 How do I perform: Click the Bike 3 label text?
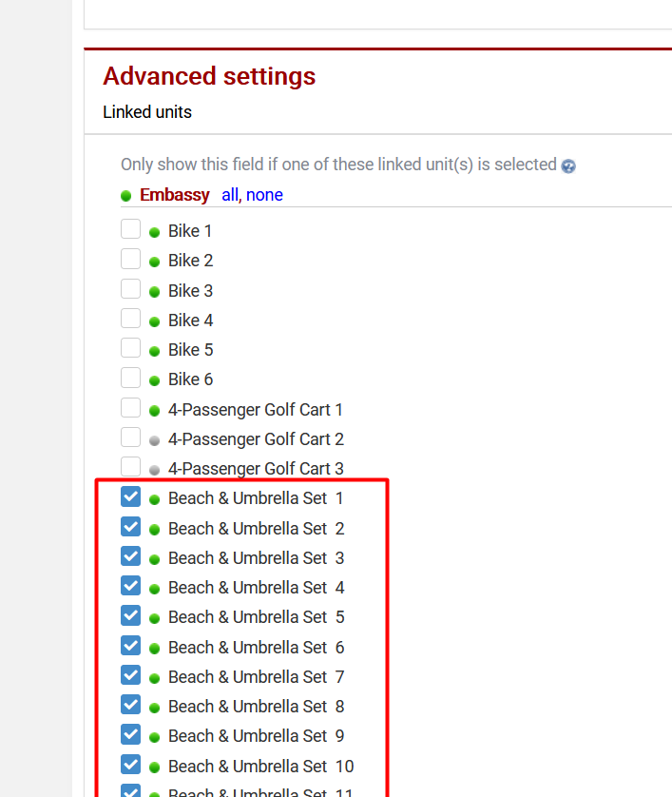click(190, 291)
